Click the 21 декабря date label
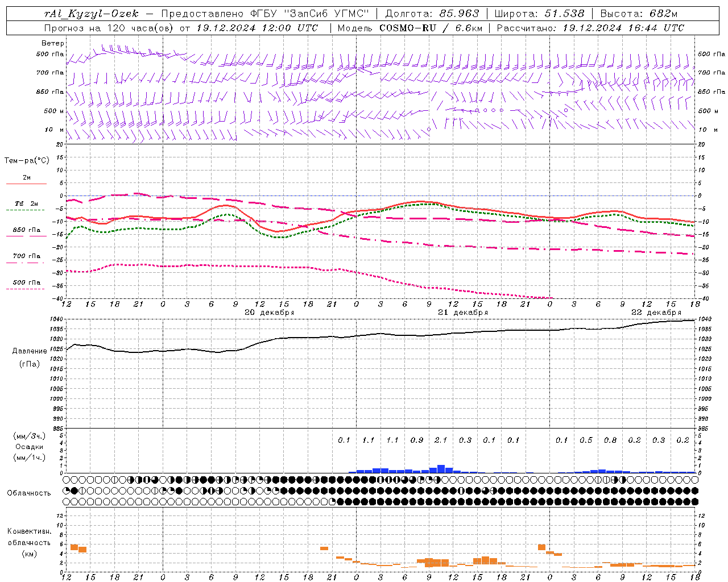Viewport: 728px width, 582px height. tap(463, 313)
